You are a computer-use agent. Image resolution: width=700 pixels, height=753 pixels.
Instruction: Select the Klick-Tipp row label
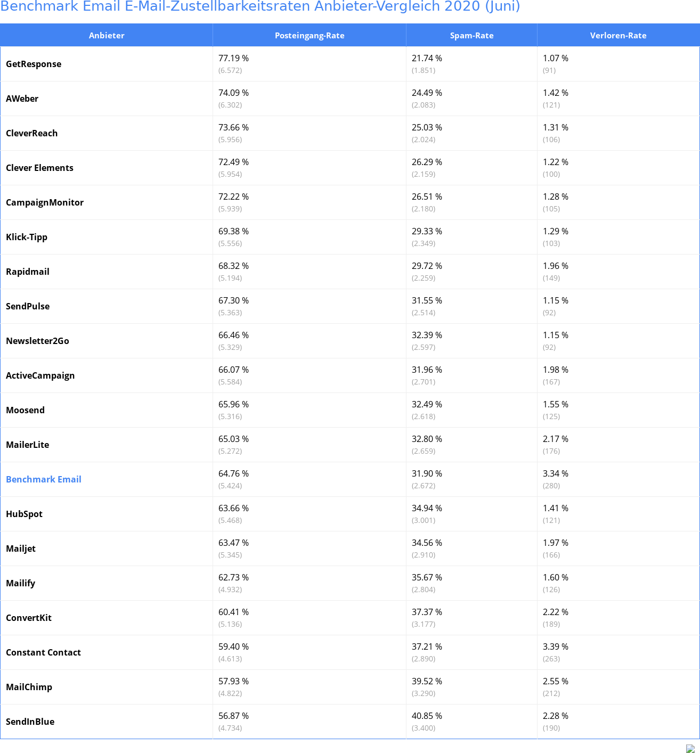pyautogui.click(x=27, y=237)
